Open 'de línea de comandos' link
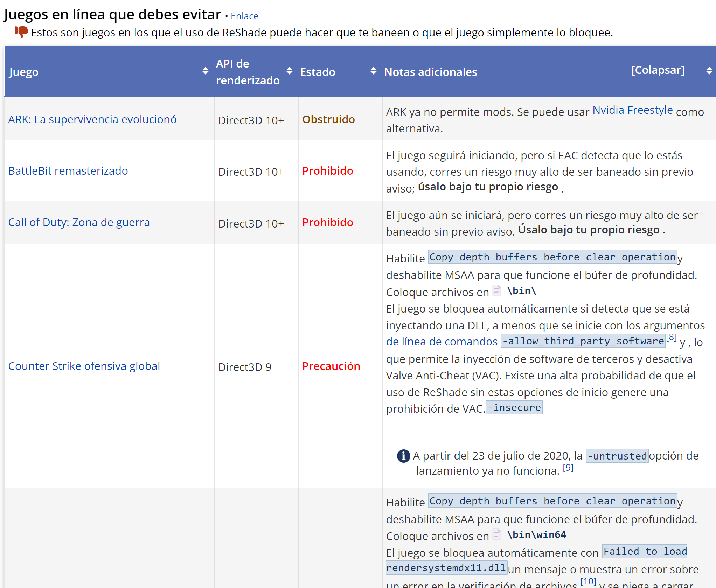 [x=442, y=342]
